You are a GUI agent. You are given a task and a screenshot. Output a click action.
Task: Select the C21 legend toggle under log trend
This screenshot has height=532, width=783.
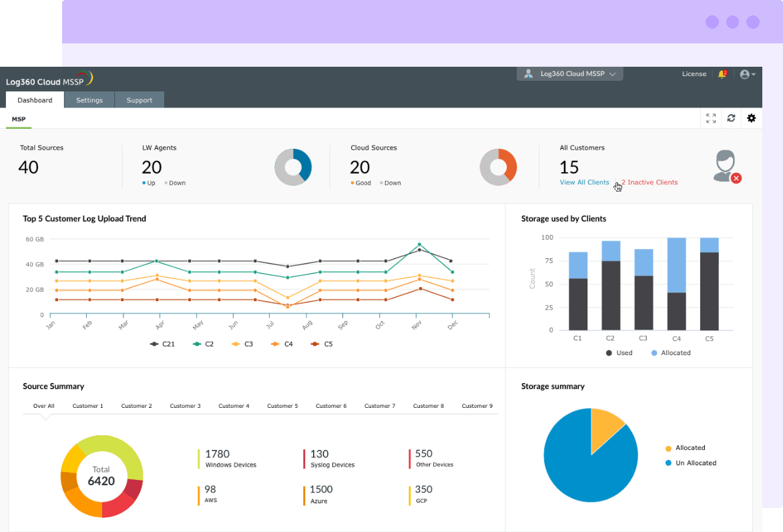click(162, 344)
